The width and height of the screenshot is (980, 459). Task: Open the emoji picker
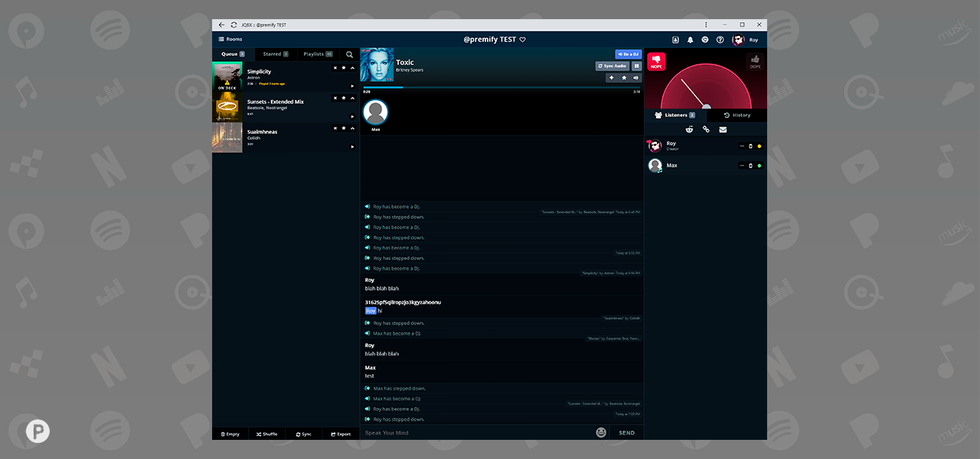(x=602, y=432)
